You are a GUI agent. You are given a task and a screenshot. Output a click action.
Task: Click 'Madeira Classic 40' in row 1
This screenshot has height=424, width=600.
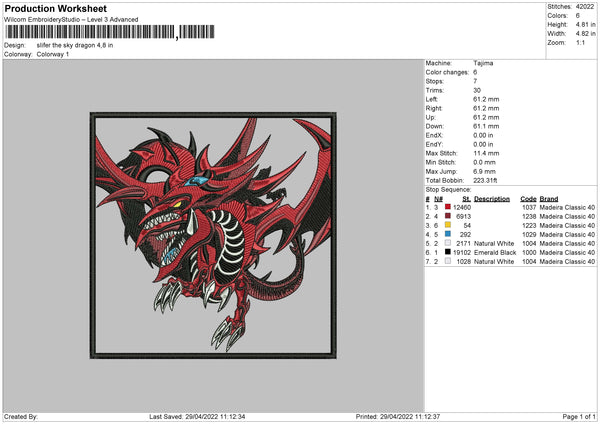tap(567, 207)
